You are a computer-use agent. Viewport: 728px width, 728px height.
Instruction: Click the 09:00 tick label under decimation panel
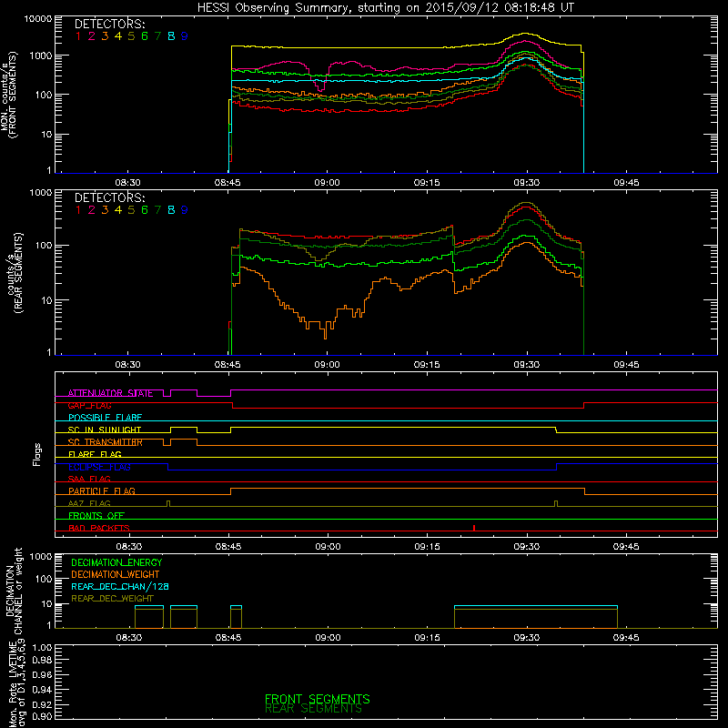point(328,638)
